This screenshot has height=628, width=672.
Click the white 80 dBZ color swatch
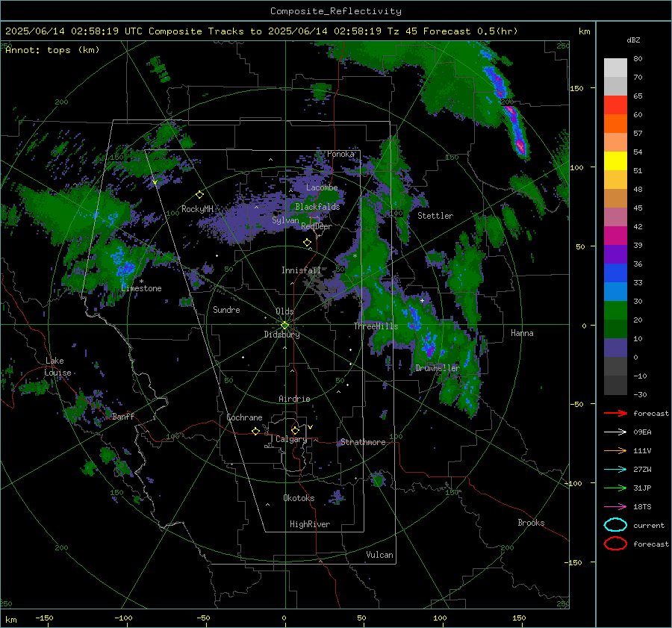coord(615,68)
